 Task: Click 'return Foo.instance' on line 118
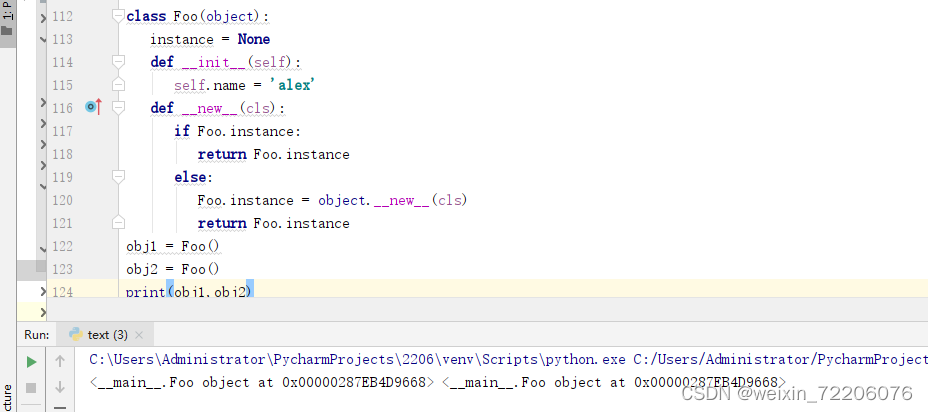pyautogui.click(x=273, y=154)
